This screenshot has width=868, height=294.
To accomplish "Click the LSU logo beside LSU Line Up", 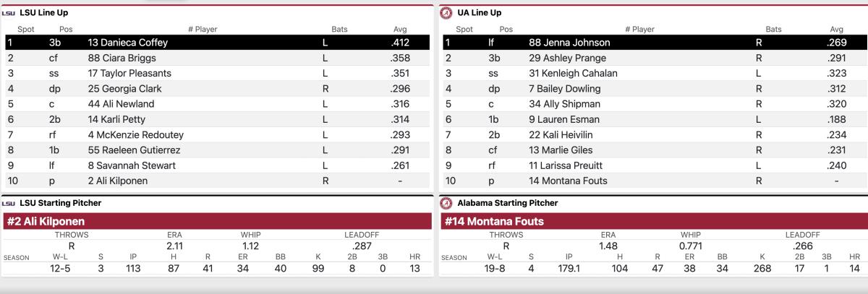I will coord(8,13).
